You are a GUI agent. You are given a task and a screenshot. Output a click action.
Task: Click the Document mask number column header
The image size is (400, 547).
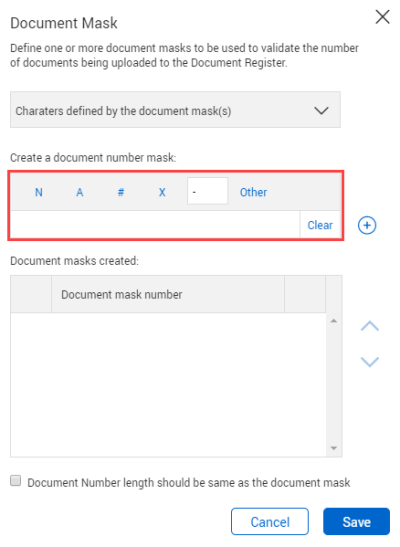168,294
